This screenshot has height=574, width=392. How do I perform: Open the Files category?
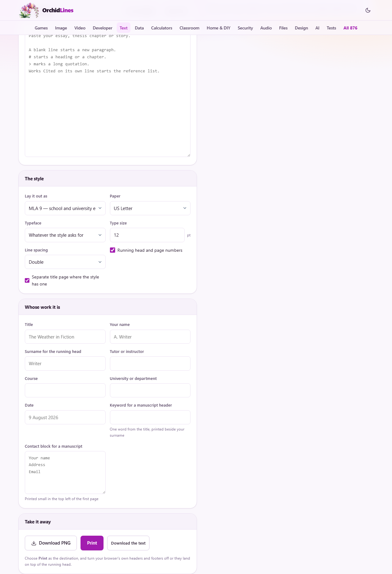(283, 28)
